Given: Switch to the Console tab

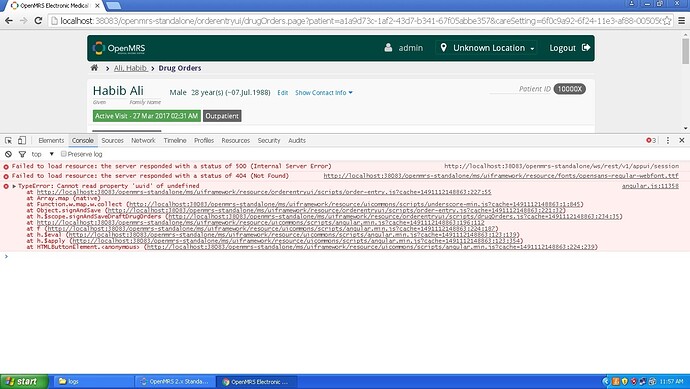Looking at the screenshot, I should 83,140.
